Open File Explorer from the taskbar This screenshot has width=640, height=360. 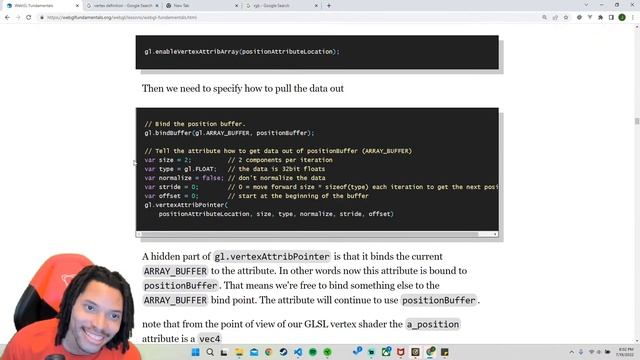click(x=239, y=352)
